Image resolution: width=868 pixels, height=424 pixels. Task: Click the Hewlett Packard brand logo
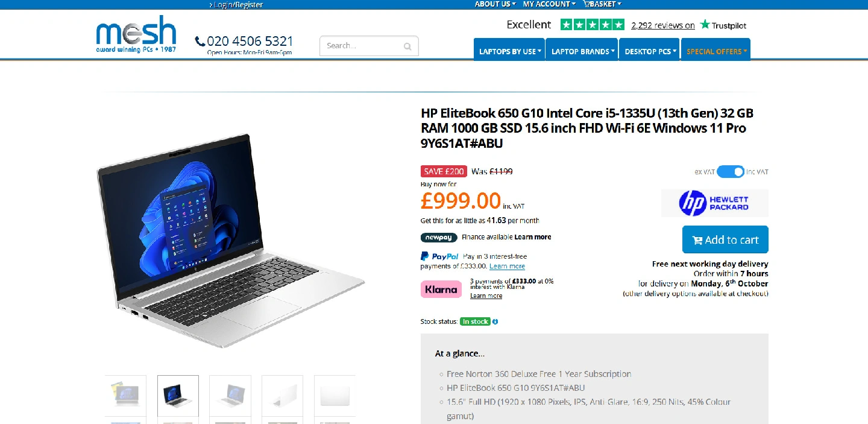click(714, 203)
